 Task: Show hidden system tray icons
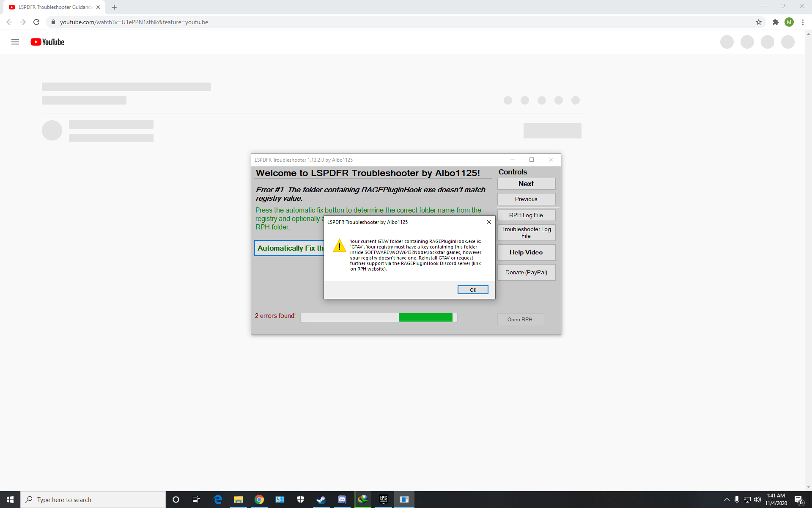tap(727, 500)
